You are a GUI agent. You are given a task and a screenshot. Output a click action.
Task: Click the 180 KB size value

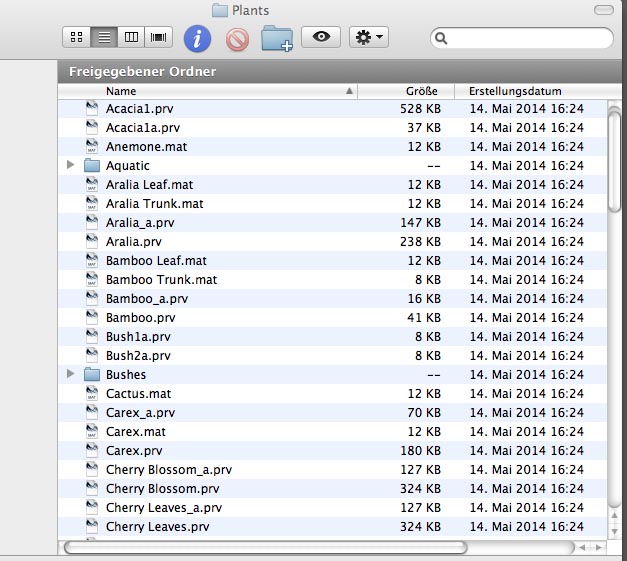coord(420,451)
